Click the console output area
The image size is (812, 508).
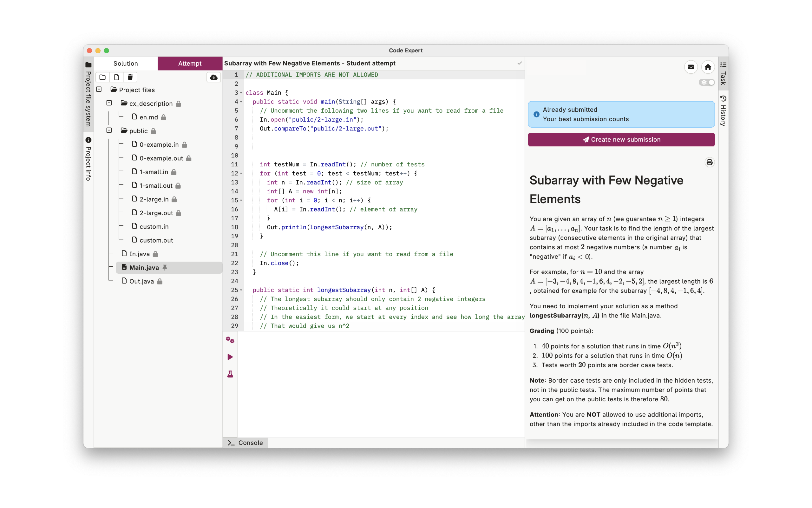tap(381, 384)
